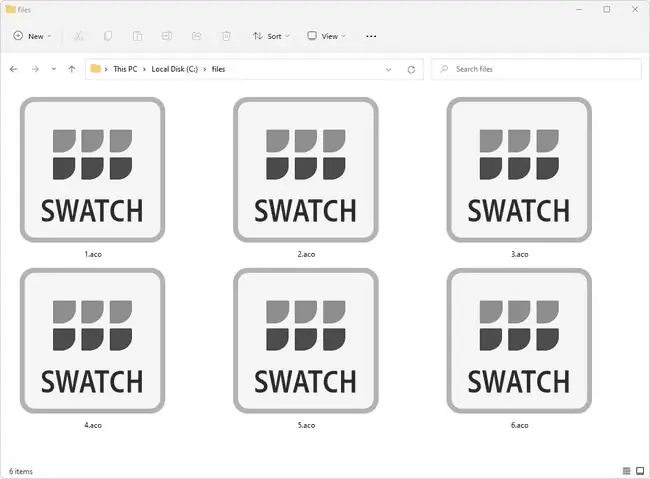Click the 1.aco file name label
Viewport: 650px width, 479px height.
[x=93, y=254]
